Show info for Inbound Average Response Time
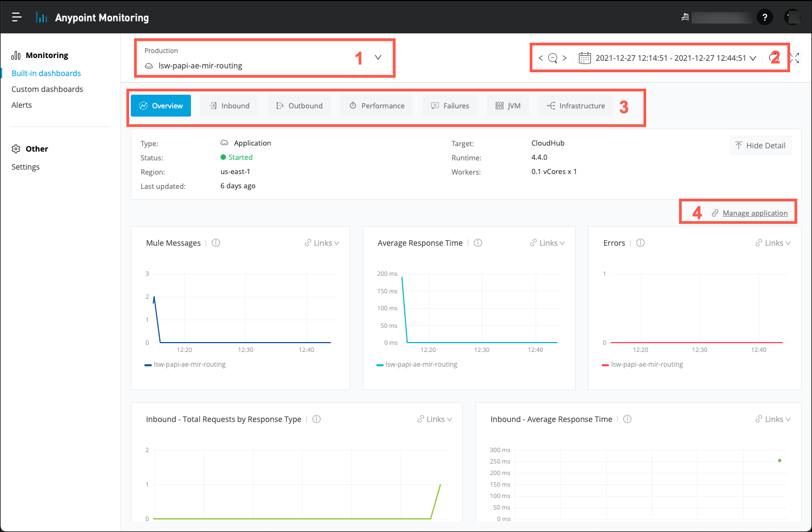812x532 pixels. pyautogui.click(x=627, y=419)
